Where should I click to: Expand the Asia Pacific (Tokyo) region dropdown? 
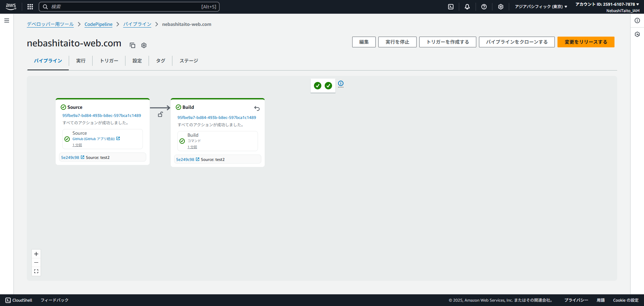[x=541, y=7]
